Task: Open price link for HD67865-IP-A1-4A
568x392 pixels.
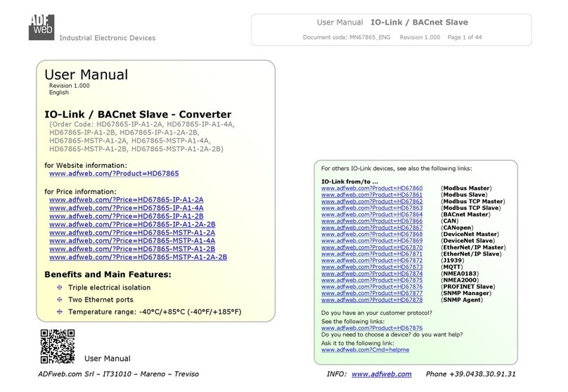Action: (x=127, y=208)
